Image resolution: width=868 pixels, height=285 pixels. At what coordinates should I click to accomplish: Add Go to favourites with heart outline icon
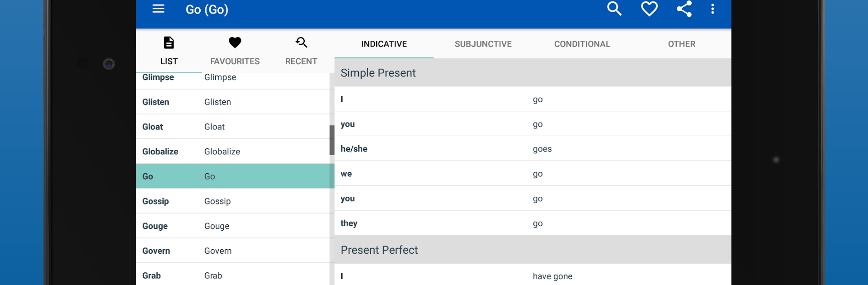pos(649,9)
